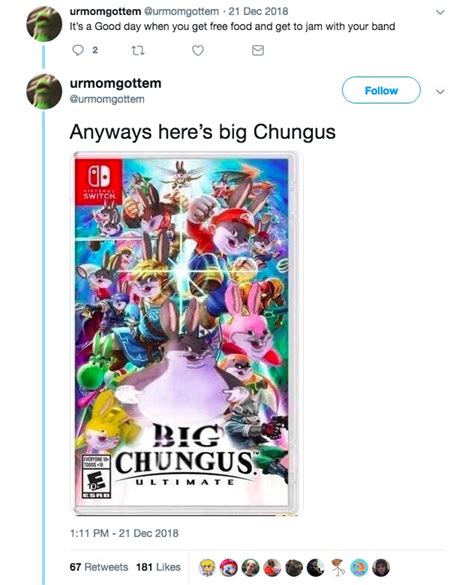This screenshot has height=585, width=474.
Task: Expand the chevron menu next to Follow
Action: coord(440,91)
